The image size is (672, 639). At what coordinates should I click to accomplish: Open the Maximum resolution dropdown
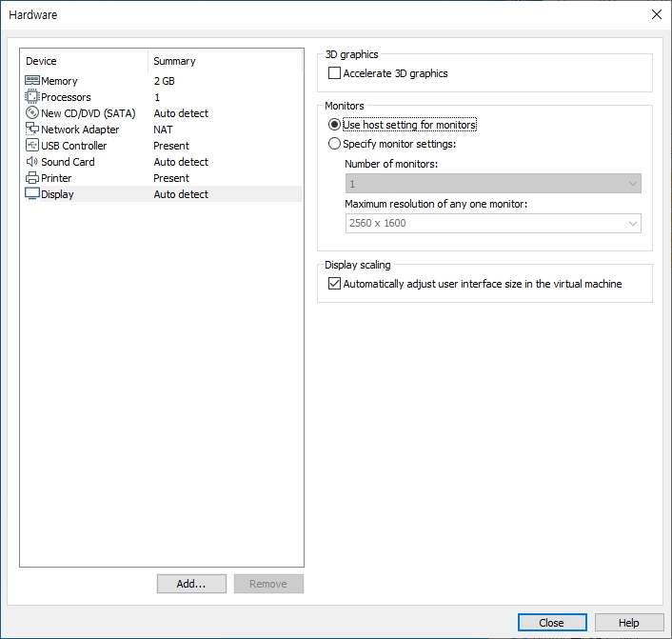pos(493,223)
